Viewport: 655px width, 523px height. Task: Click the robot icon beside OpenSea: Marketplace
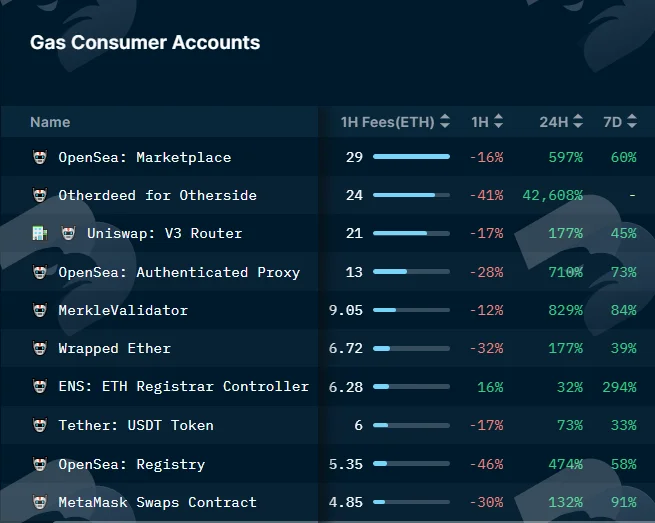pyautogui.click(x=40, y=157)
